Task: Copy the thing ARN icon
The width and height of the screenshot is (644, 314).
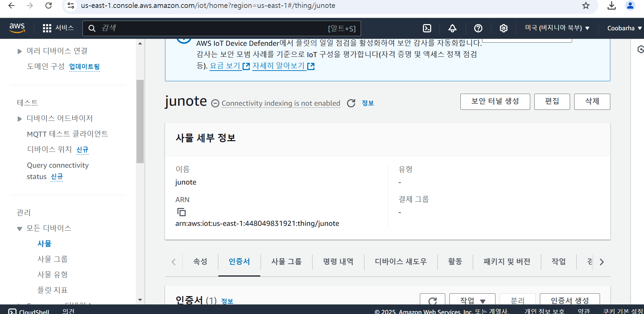Action: 181,212
